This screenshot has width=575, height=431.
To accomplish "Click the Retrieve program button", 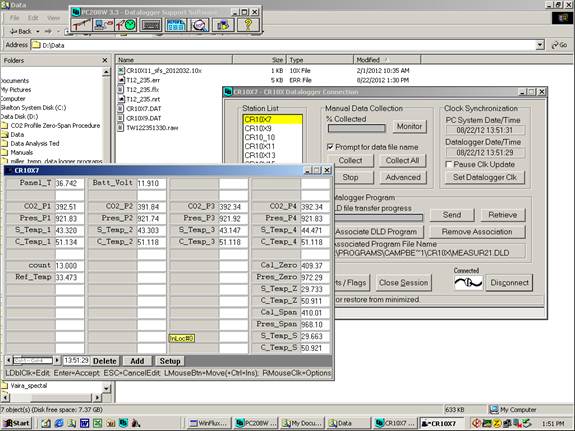I will pos(502,215).
